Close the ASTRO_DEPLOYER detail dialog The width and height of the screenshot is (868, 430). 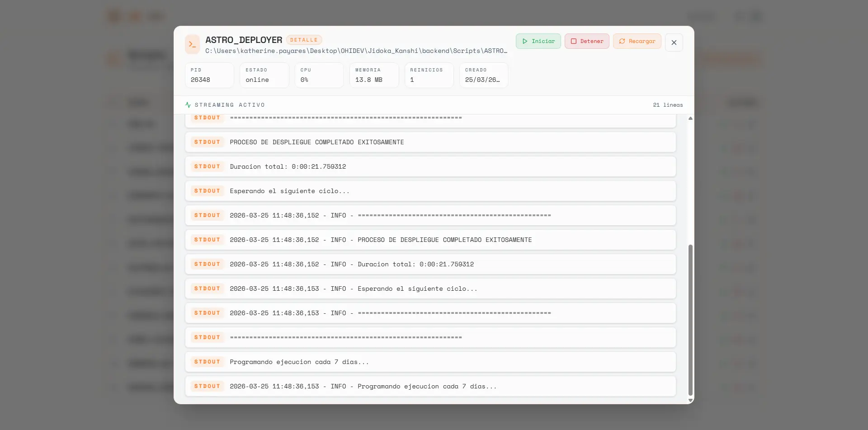[674, 43]
